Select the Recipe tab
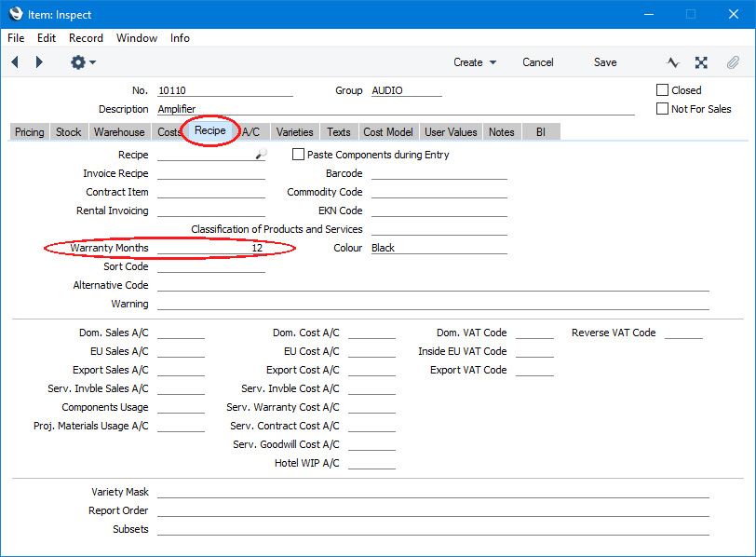This screenshot has width=756, height=557. click(209, 130)
